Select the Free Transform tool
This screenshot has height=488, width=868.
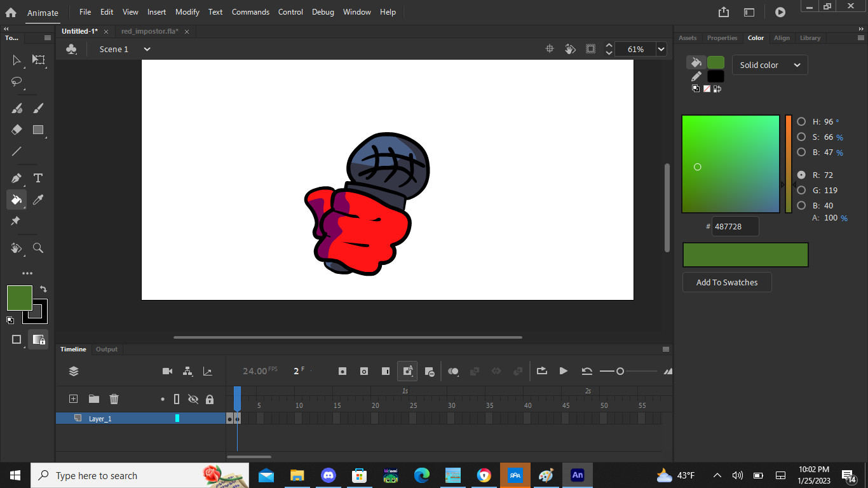coord(39,60)
